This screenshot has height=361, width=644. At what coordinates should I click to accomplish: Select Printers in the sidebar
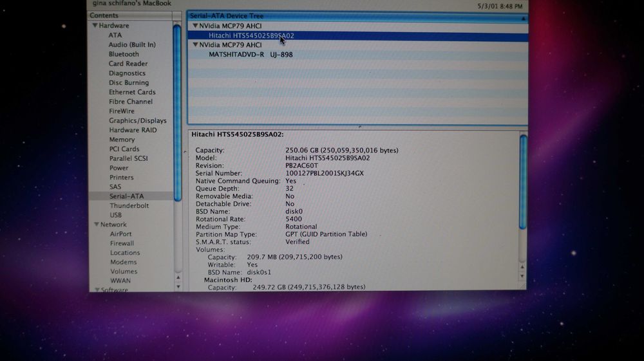point(122,177)
